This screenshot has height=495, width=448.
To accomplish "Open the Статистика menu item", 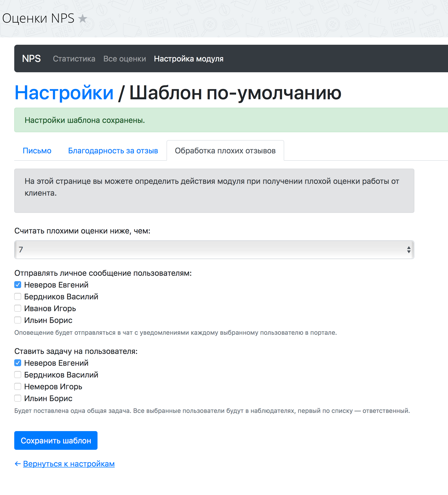I will click(74, 59).
